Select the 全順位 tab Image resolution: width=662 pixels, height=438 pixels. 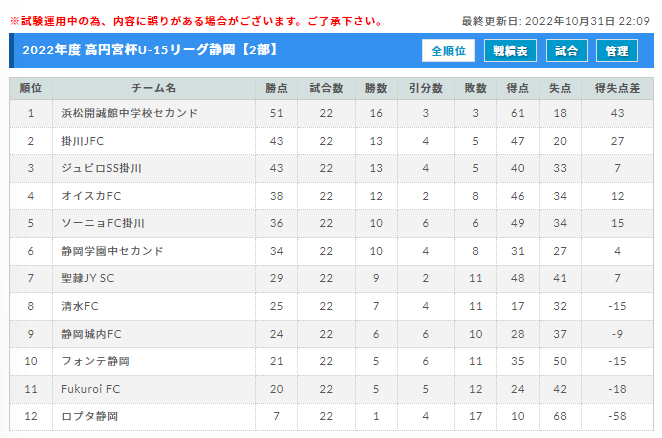449,50
